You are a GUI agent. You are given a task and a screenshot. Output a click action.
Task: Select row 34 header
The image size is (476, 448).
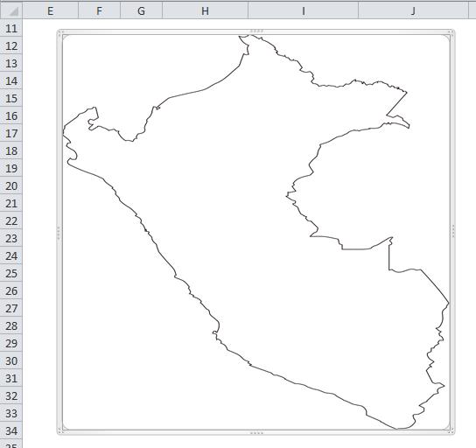(x=11, y=430)
